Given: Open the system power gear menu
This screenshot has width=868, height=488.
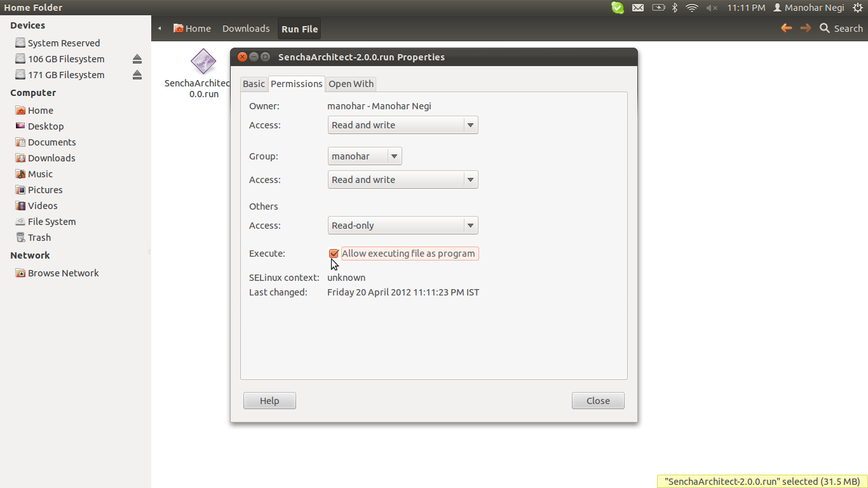Looking at the screenshot, I should (x=858, y=8).
